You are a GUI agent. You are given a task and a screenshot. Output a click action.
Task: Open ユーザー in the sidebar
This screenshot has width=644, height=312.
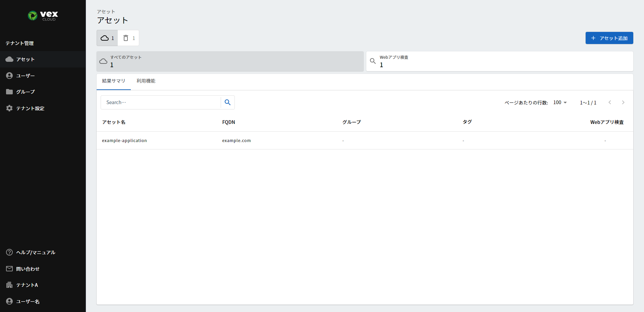[x=43, y=76]
